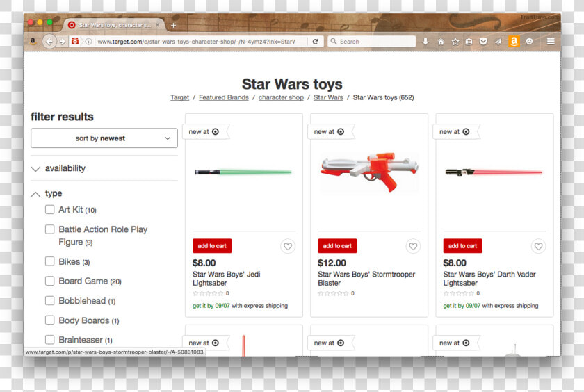Go back with the browser back arrow
The width and height of the screenshot is (584, 392).
49,41
